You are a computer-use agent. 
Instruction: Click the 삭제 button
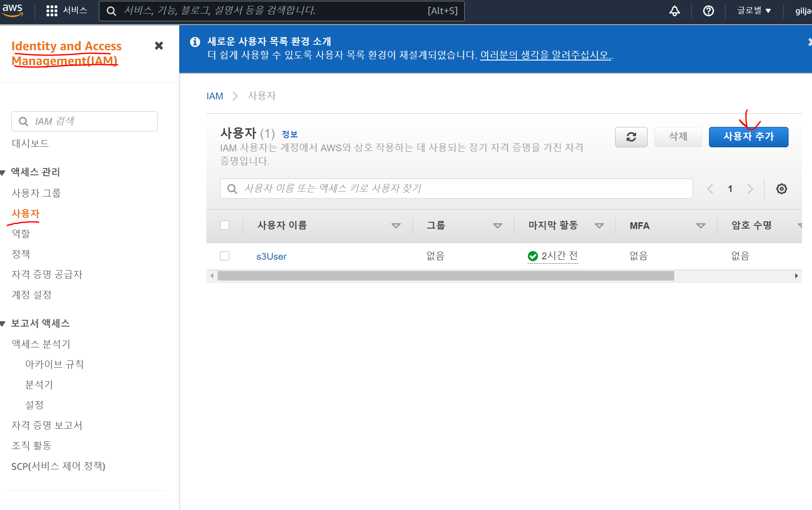(x=678, y=137)
